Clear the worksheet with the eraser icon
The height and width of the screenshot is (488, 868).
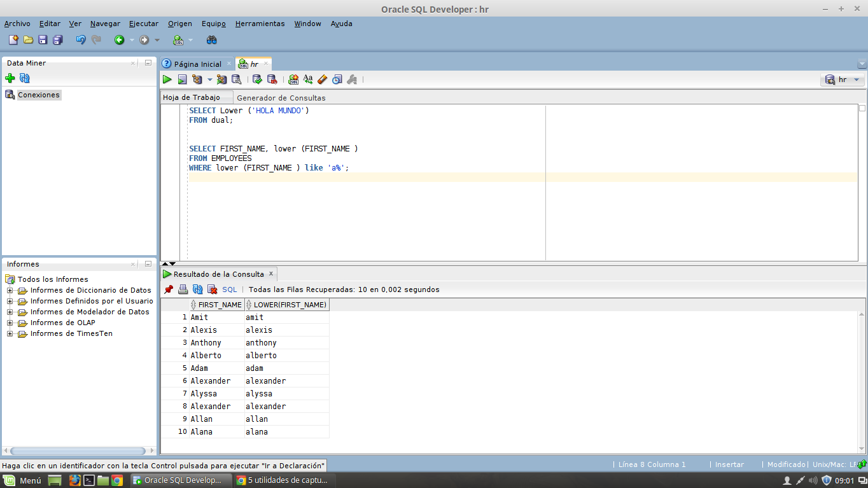[322, 80]
